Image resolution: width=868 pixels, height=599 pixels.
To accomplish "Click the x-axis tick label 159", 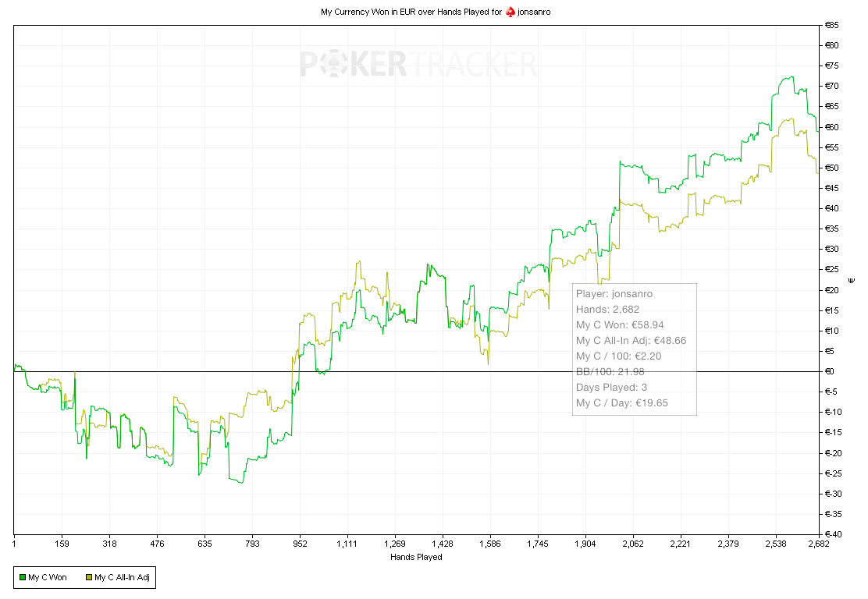I will 62,544.
